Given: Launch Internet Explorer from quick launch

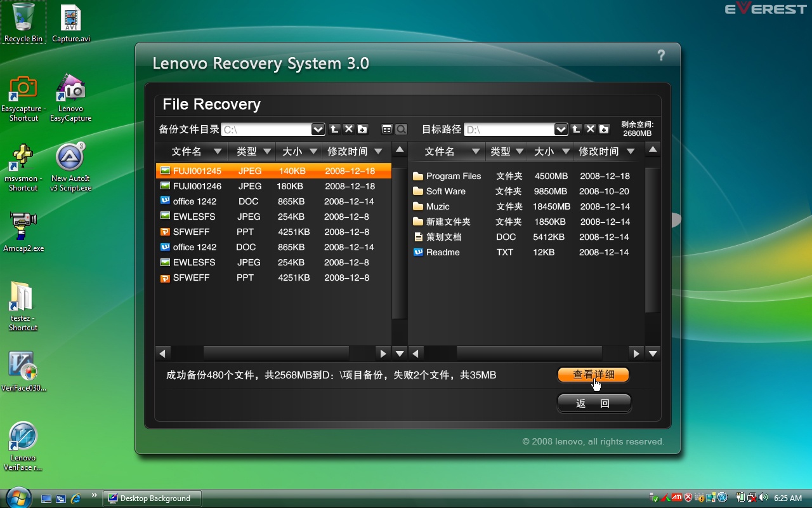Looking at the screenshot, I should (x=76, y=498).
